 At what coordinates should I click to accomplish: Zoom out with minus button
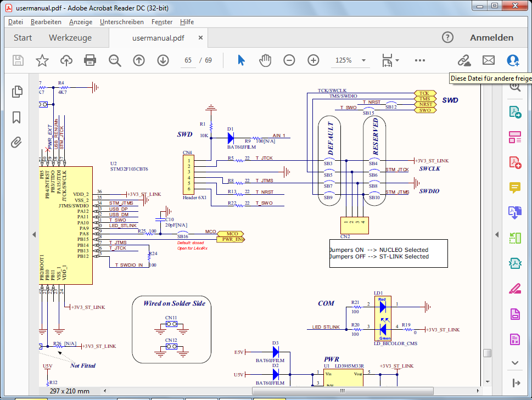coord(289,60)
